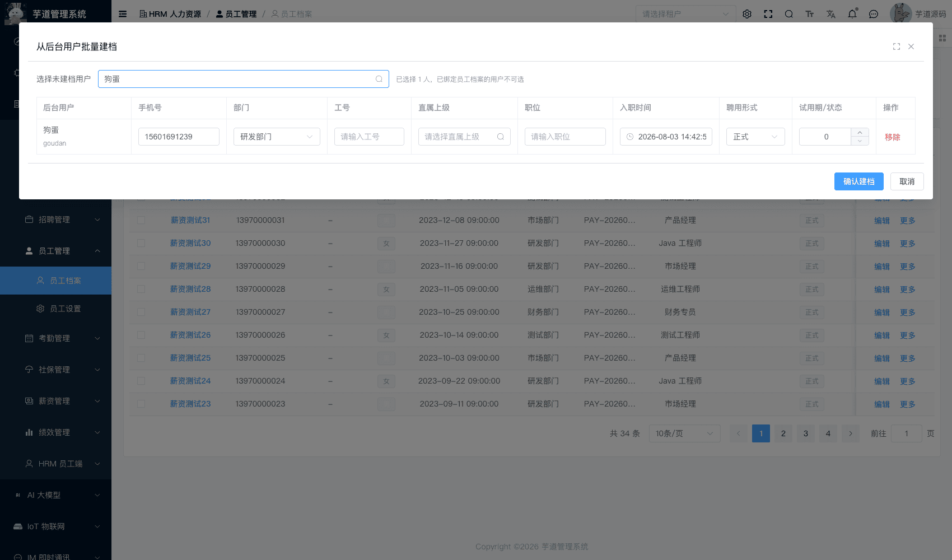Image resolution: width=952 pixels, height=560 pixels.
Task: Expand 薪资管理 sidebar menu
Action: click(x=56, y=401)
